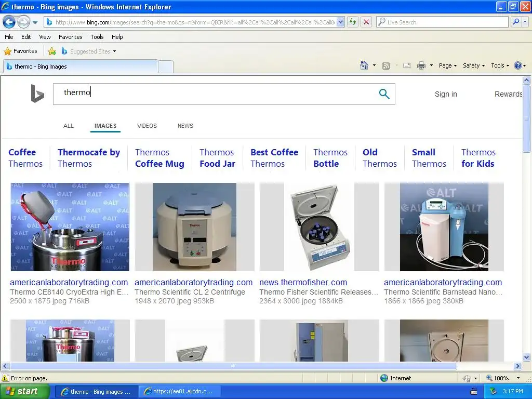Open the recent pages dropdown arrow
The height and width of the screenshot is (399, 532).
pos(35,22)
